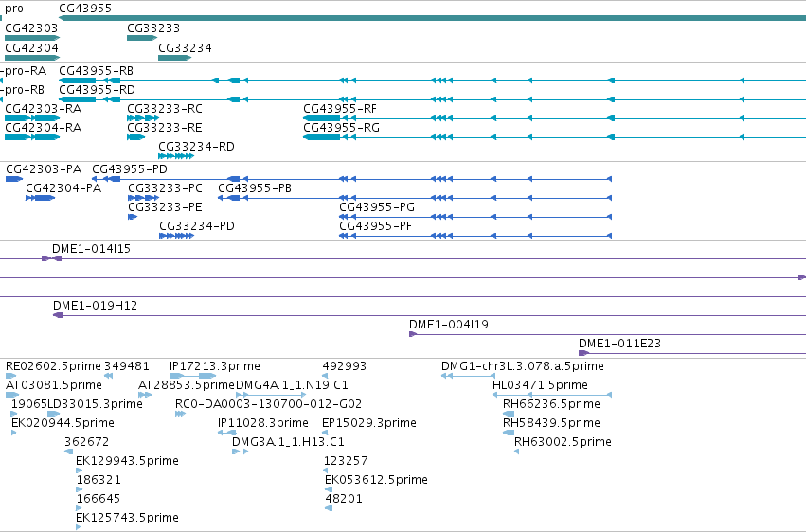Select the 492993 EST label
The width and height of the screenshot is (806, 532).
click(x=345, y=366)
